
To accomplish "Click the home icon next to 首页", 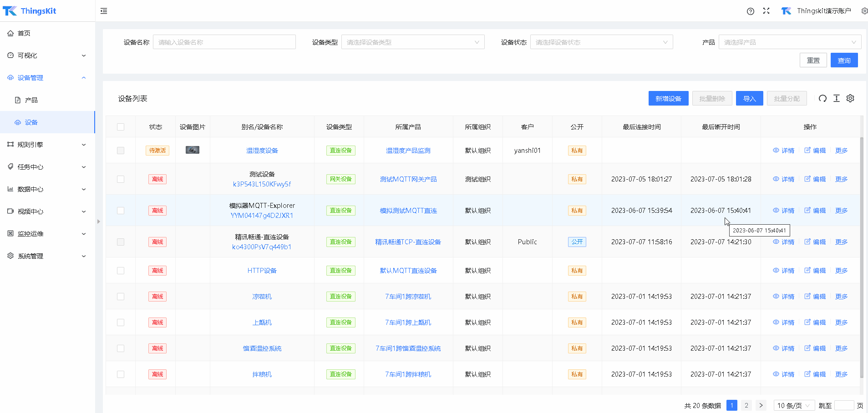I will [x=10, y=33].
